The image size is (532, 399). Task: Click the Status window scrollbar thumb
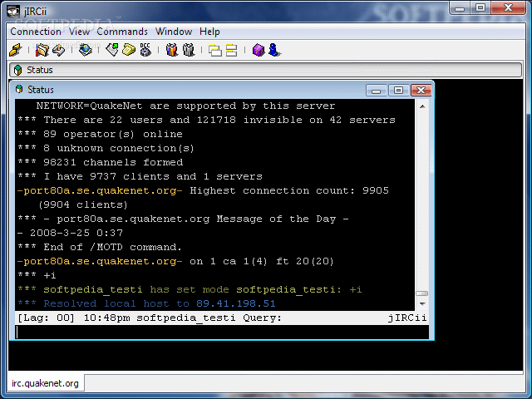(422, 293)
